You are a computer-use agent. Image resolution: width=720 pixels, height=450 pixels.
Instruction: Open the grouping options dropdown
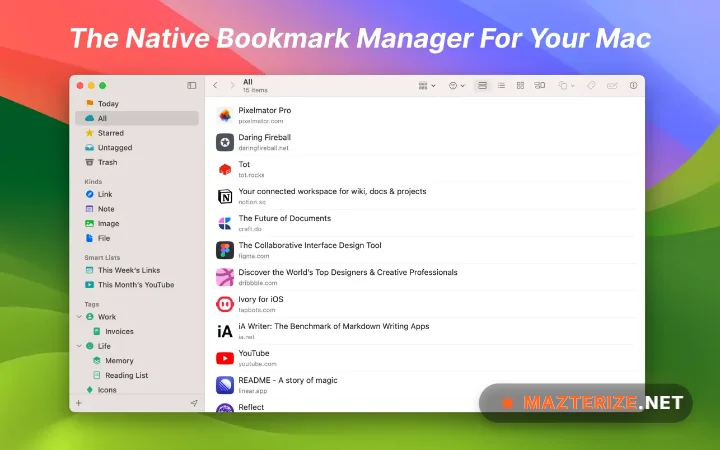coord(427,85)
